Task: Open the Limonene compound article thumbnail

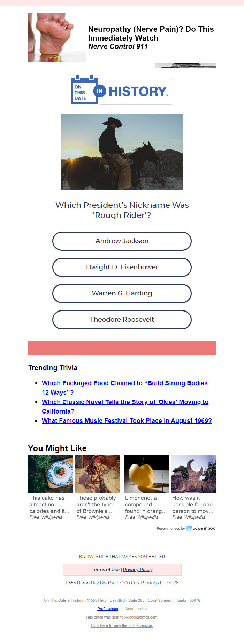Action: [x=146, y=474]
